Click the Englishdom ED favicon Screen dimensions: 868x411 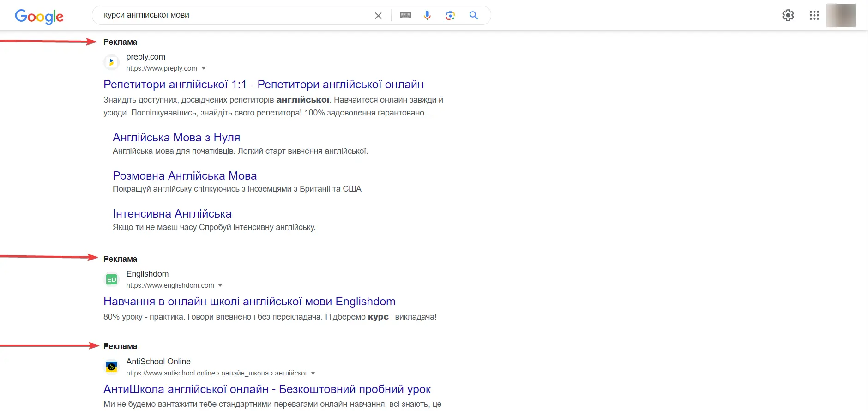point(111,279)
